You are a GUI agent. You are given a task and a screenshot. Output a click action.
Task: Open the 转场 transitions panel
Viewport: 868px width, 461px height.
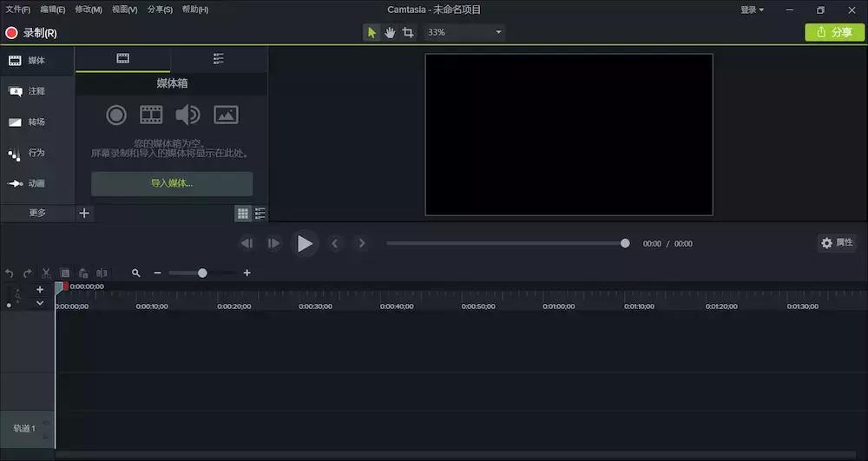point(37,122)
